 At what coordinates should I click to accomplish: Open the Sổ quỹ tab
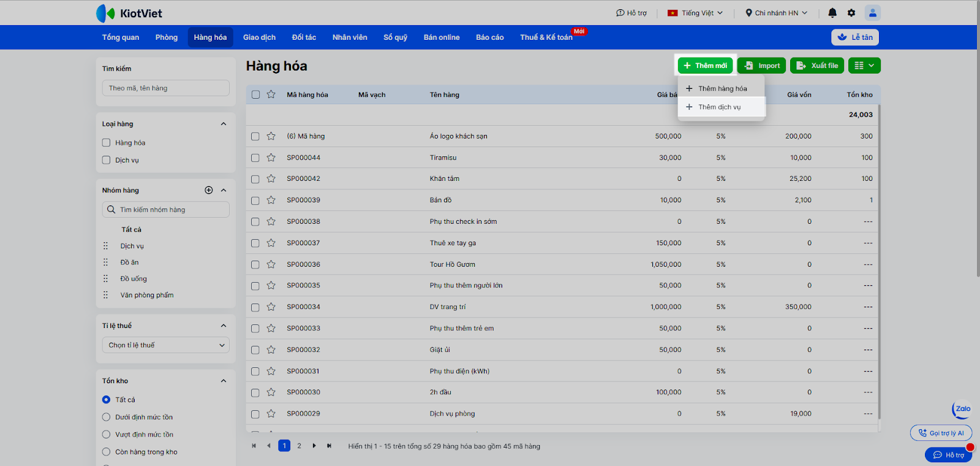(x=396, y=37)
